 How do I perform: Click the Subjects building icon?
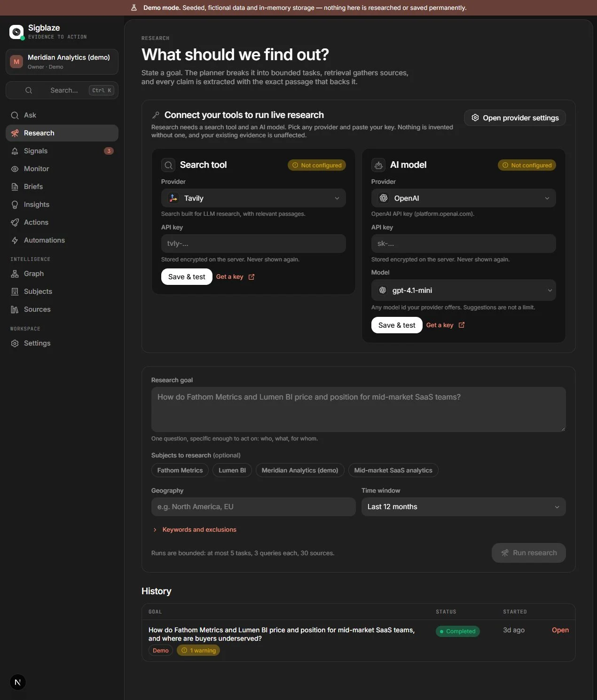tap(15, 291)
